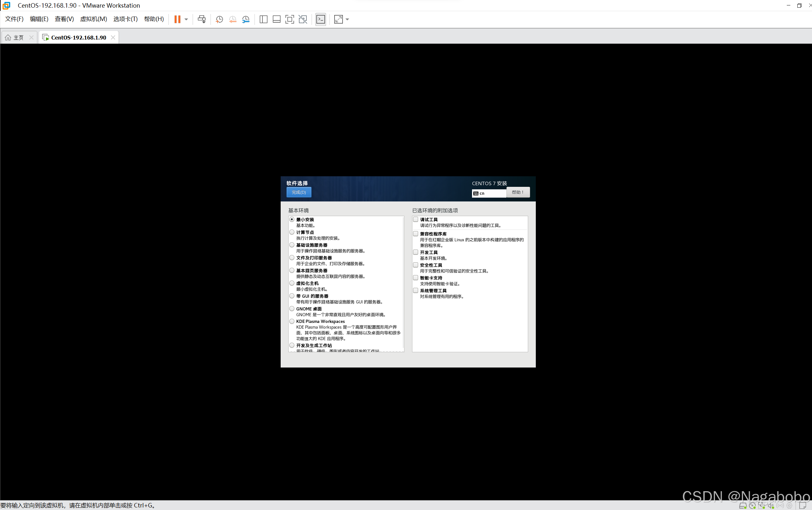Toggle Unity mode icon
The height and width of the screenshot is (510, 812).
pyautogui.click(x=303, y=19)
